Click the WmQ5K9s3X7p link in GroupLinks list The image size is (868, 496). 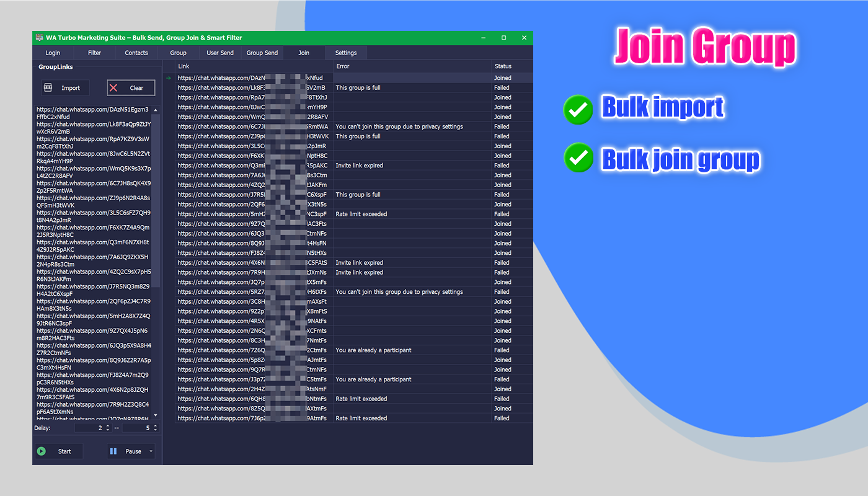coord(93,172)
